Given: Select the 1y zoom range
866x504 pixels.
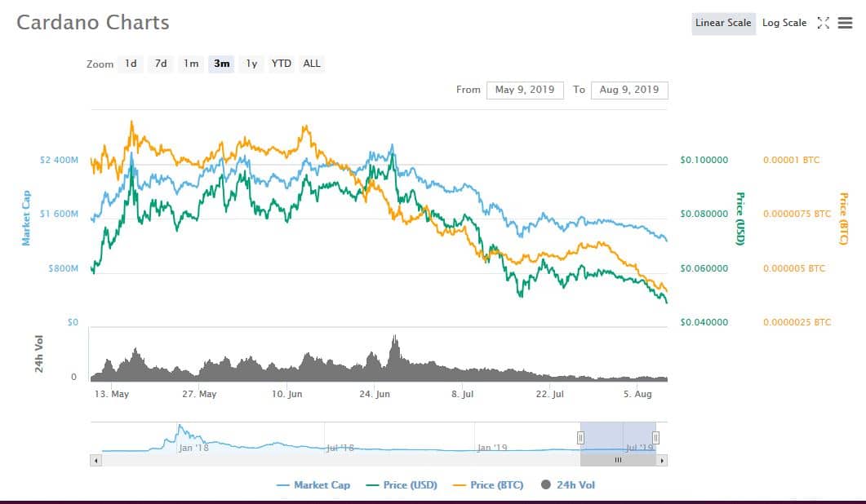Looking at the screenshot, I should (x=251, y=64).
